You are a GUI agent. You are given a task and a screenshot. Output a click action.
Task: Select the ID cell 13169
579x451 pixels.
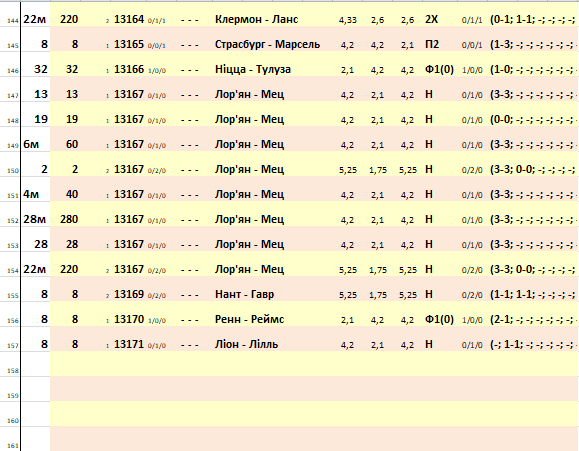pyautogui.click(x=129, y=294)
